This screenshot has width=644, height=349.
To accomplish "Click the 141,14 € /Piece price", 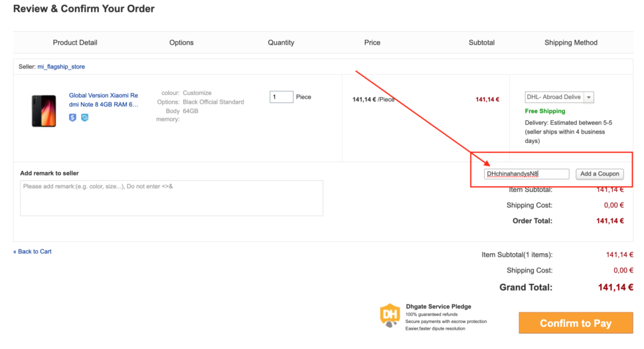I will [x=373, y=100].
